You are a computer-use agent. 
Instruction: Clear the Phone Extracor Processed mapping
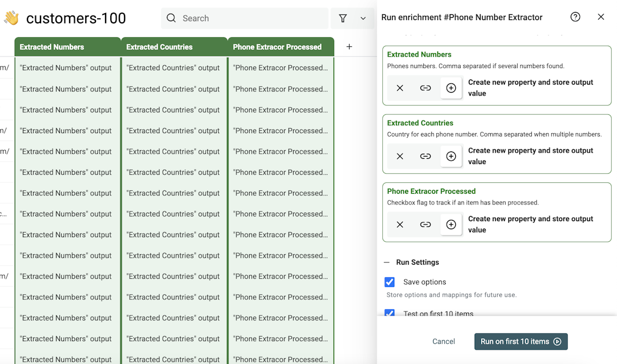click(x=399, y=224)
